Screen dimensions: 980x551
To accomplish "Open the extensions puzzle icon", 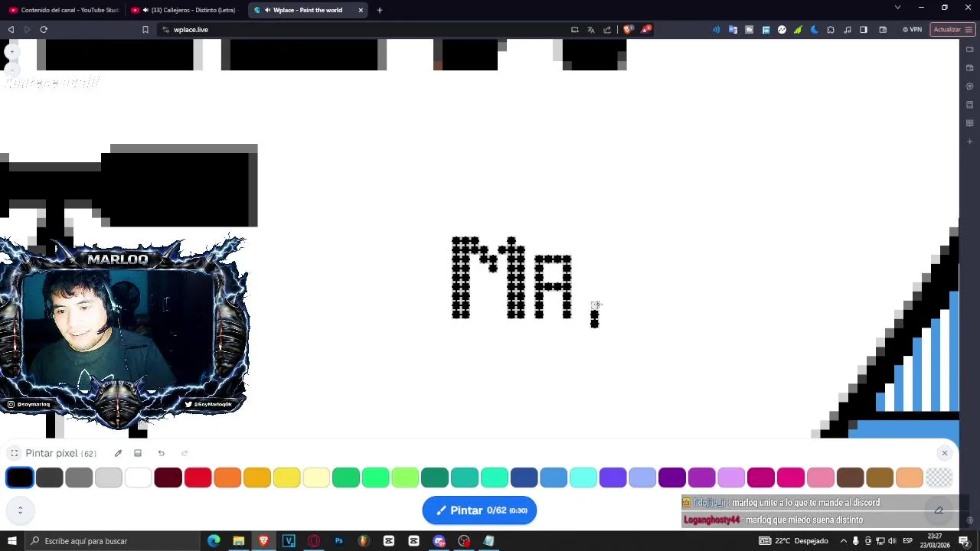I will point(831,29).
